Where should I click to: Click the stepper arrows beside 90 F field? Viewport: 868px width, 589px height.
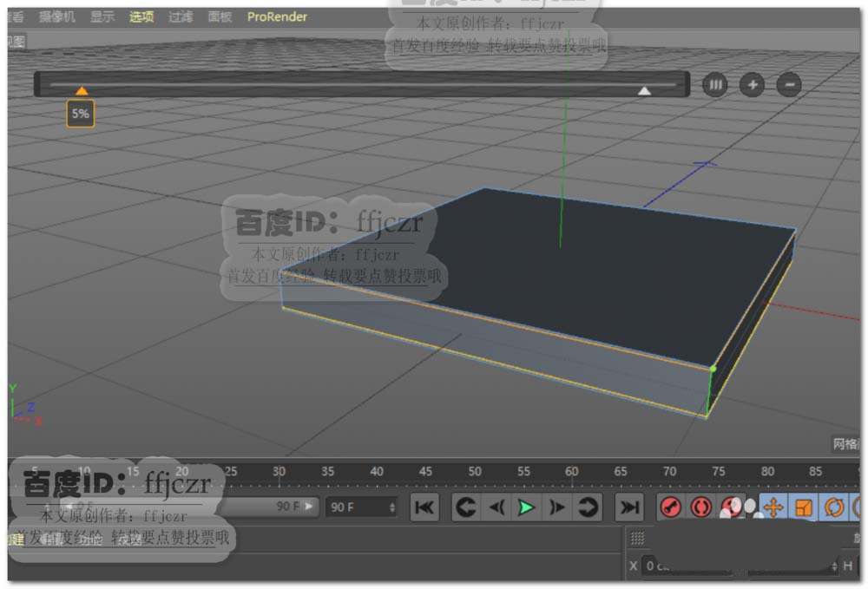tap(392, 507)
